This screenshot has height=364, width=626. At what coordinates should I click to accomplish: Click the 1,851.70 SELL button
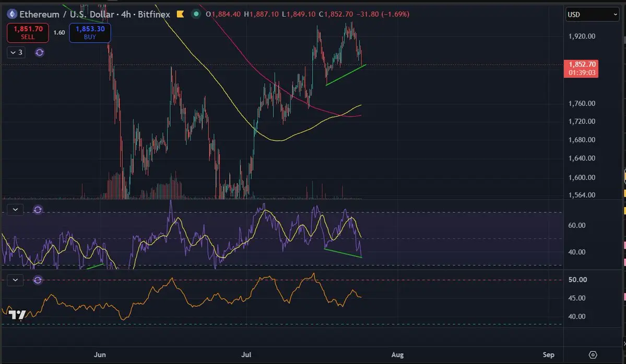click(x=28, y=33)
